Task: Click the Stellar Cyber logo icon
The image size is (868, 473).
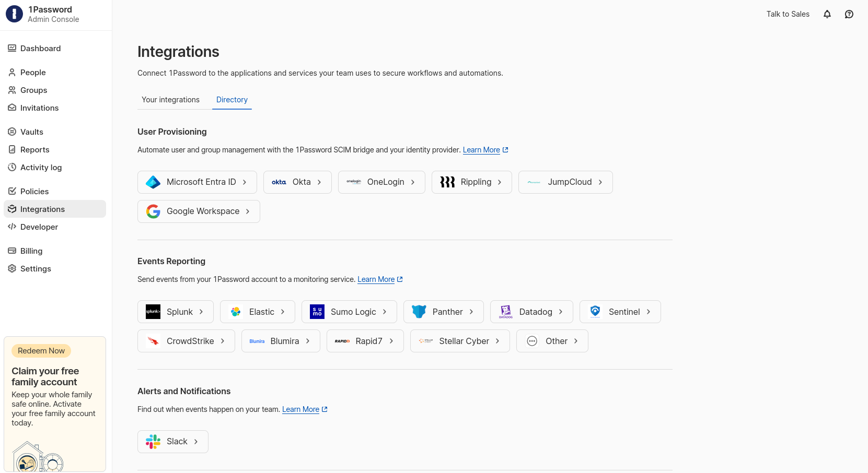Action: (426, 341)
